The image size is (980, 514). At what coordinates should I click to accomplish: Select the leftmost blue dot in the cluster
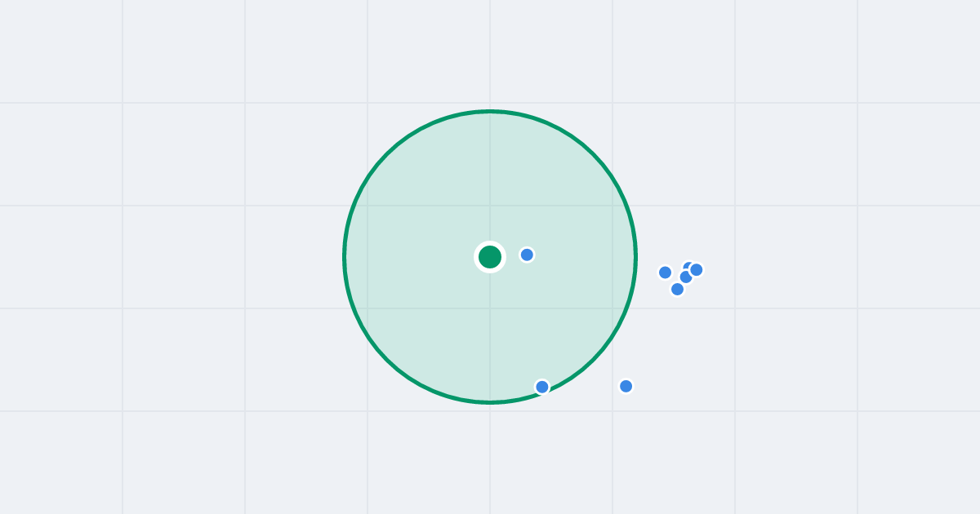point(665,273)
